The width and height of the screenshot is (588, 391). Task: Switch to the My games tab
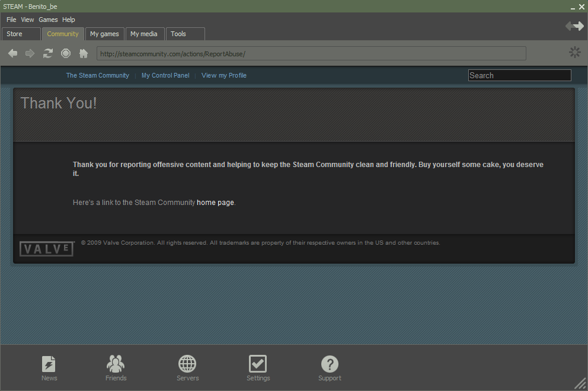click(105, 34)
